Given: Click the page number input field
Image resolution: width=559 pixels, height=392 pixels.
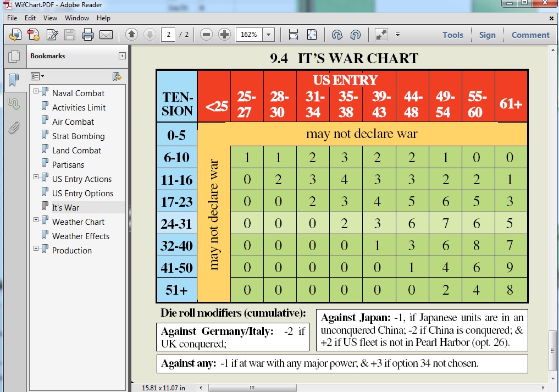Looking at the screenshot, I should pos(168,35).
